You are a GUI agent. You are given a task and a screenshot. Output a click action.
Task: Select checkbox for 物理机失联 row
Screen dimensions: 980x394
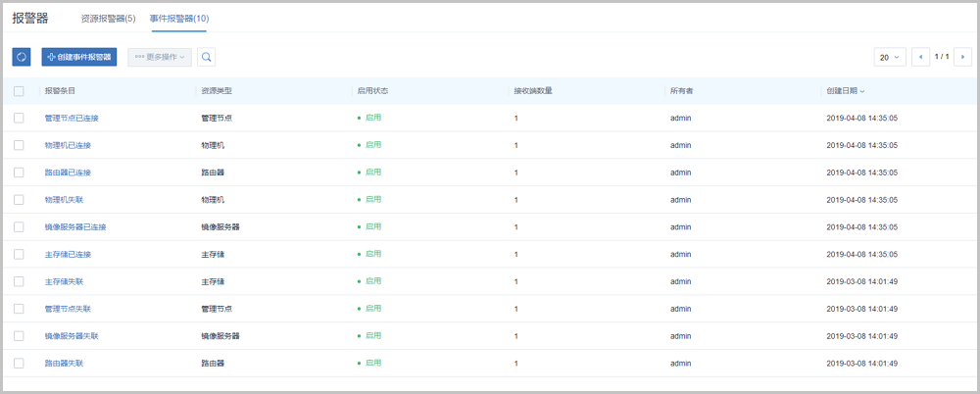point(19,200)
